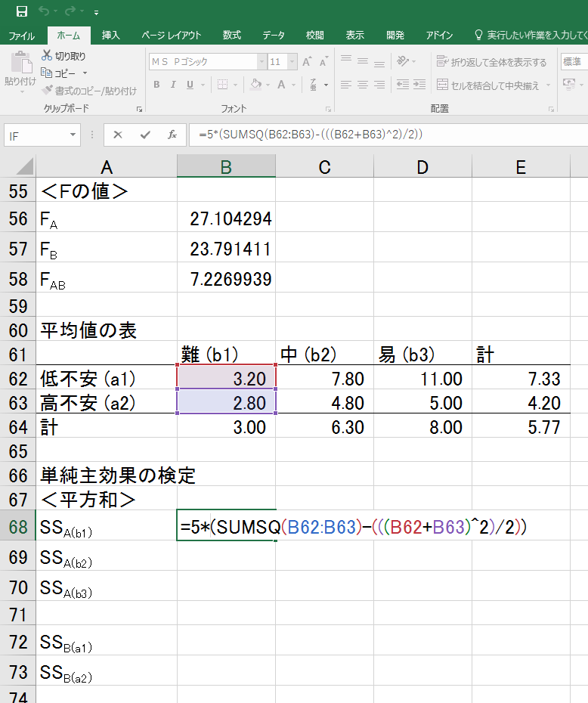The height and width of the screenshot is (703, 588).
Task: Open the Name Box dropdown arrow
Action: (73, 135)
